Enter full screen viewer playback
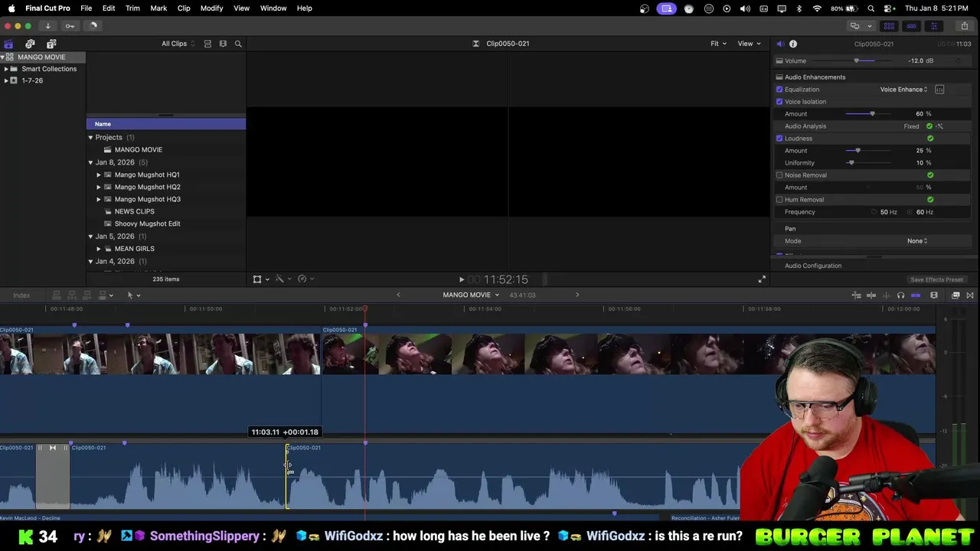Viewport: 980px width, 551px height. (x=762, y=279)
